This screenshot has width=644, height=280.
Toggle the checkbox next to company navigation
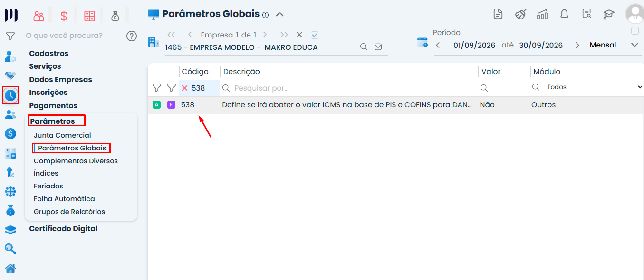tap(314, 35)
